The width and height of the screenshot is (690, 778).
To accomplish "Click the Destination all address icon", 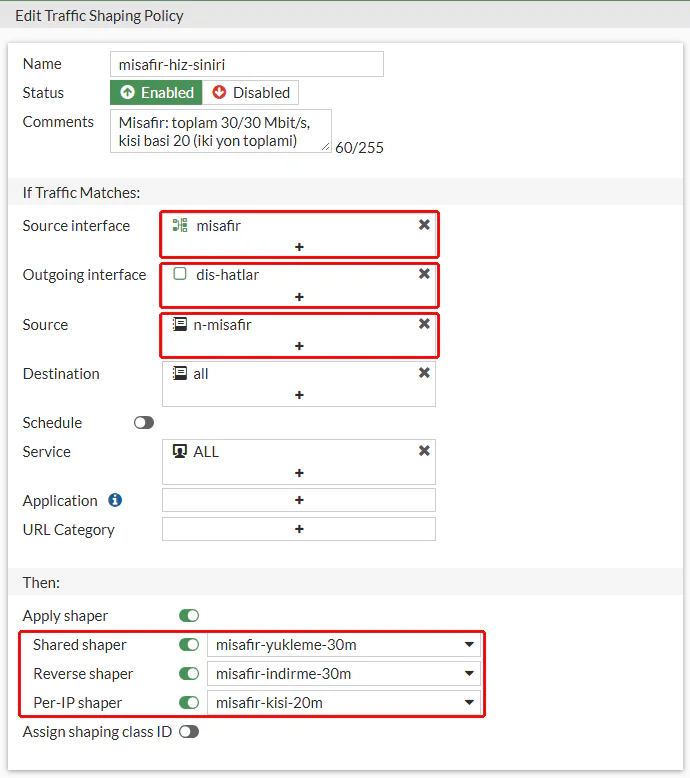I will [x=180, y=373].
